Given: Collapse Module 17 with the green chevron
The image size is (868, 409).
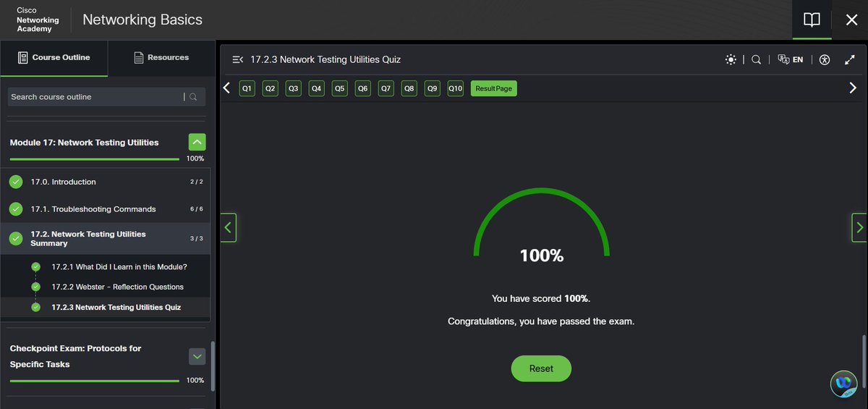Looking at the screenshot, I should tap(197, 143).
